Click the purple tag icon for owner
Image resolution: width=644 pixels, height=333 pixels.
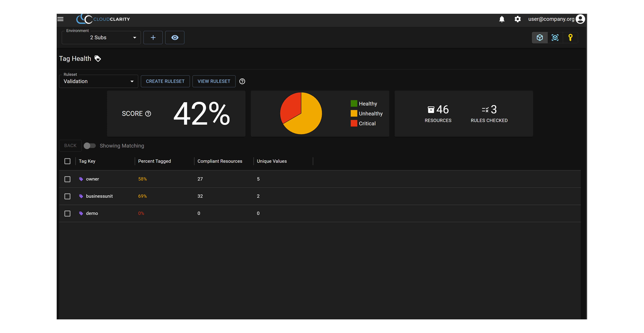click(81, 179)
